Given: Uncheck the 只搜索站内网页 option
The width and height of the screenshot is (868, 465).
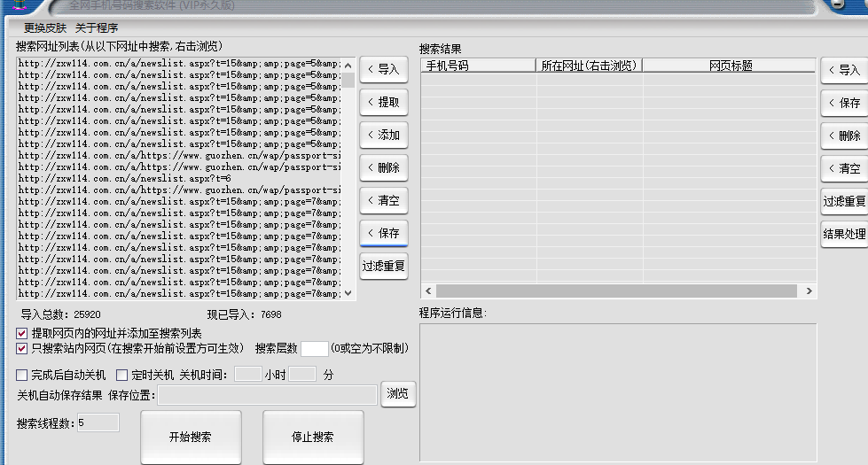Looking at the screenshot, I should click(22, 349).
